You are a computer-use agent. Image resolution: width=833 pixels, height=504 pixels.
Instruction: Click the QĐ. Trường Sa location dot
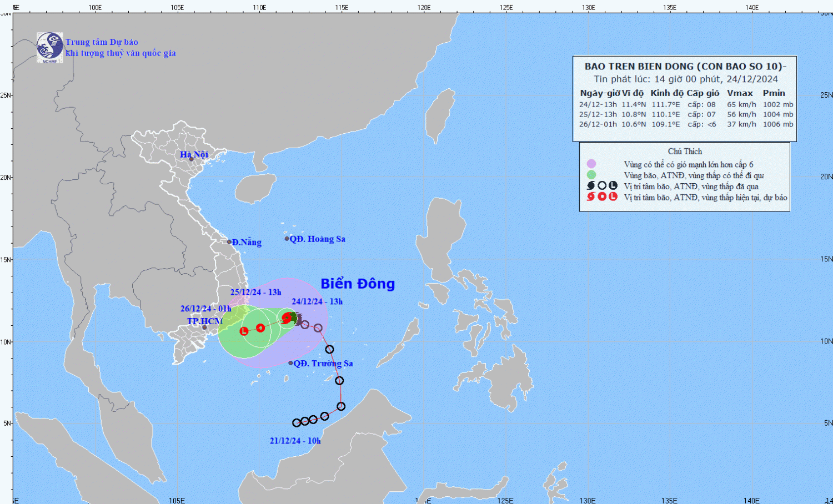click(x=290, y=363)
